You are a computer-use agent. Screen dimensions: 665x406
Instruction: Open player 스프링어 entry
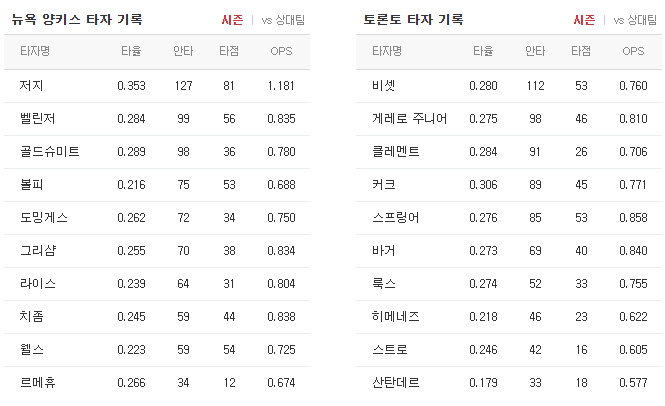click(x=396, y=218)
